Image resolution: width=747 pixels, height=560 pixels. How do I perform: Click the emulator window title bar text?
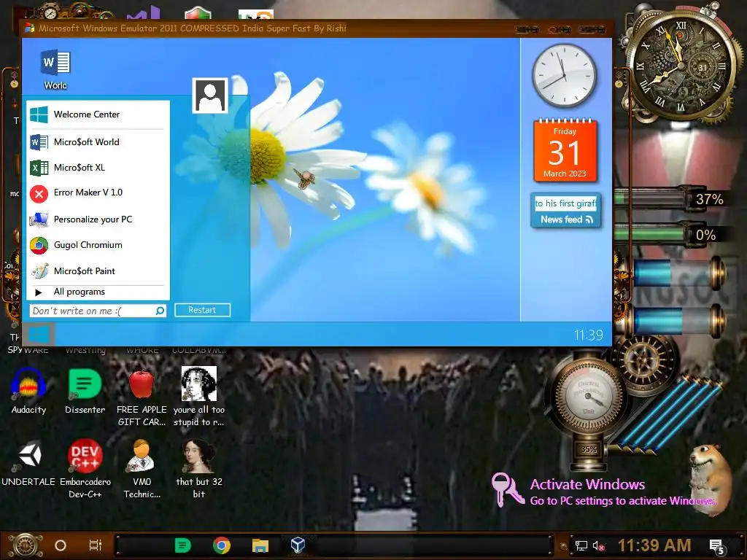(193, 28)
